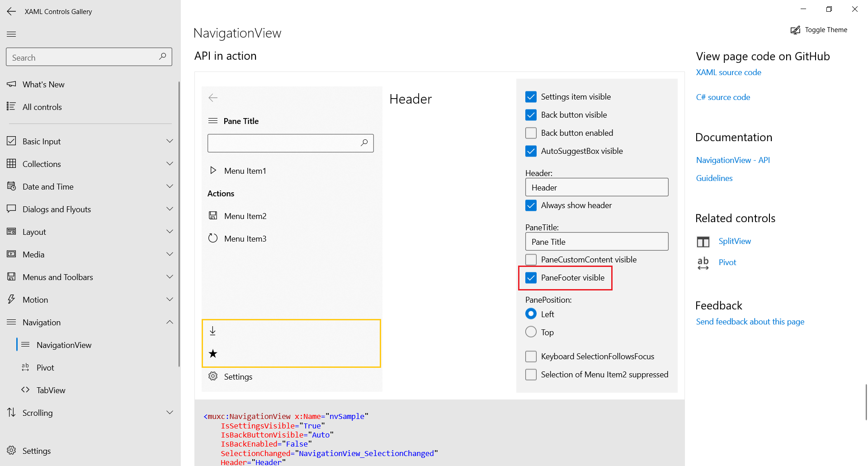Click the What's New icon in sidebar
The image size is (868, 466).
pyautogui.click(x=11, y=84)
